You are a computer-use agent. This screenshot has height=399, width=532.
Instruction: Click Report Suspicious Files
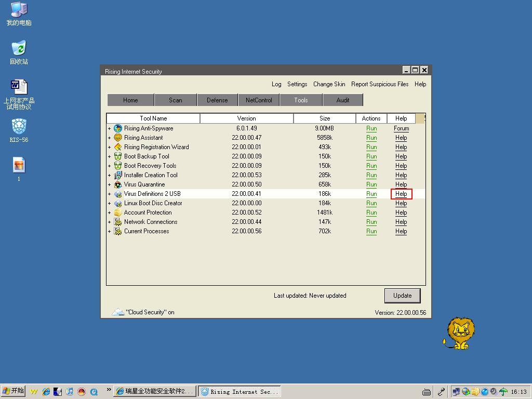click(x=380, y=84)
